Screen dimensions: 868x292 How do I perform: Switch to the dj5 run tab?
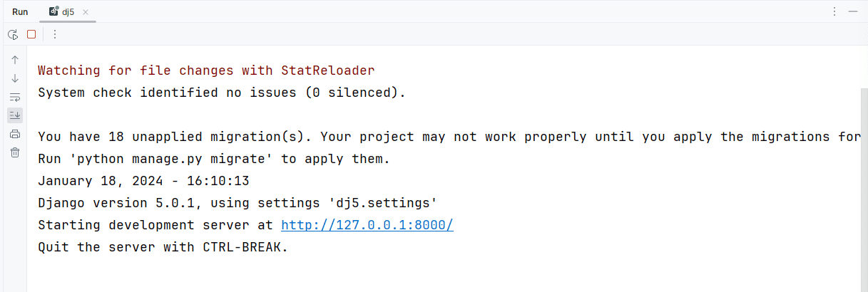click(68, 12)
